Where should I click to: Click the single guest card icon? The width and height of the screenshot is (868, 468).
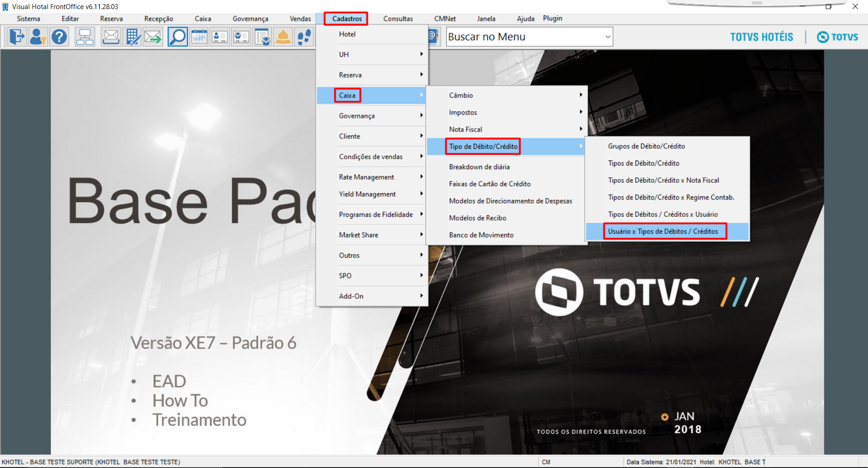coord(220,37)
